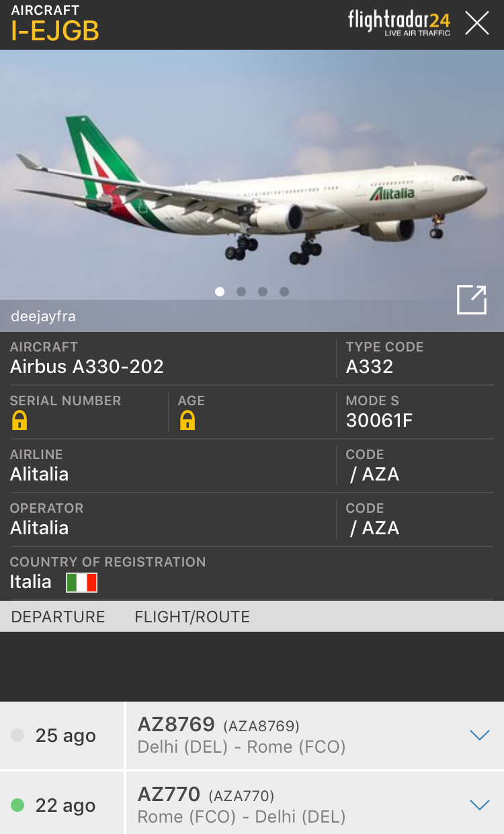Click the flightradar24 logo
Image resolution: width=504 pixels, height=834 pixels.
pos(399,22)
